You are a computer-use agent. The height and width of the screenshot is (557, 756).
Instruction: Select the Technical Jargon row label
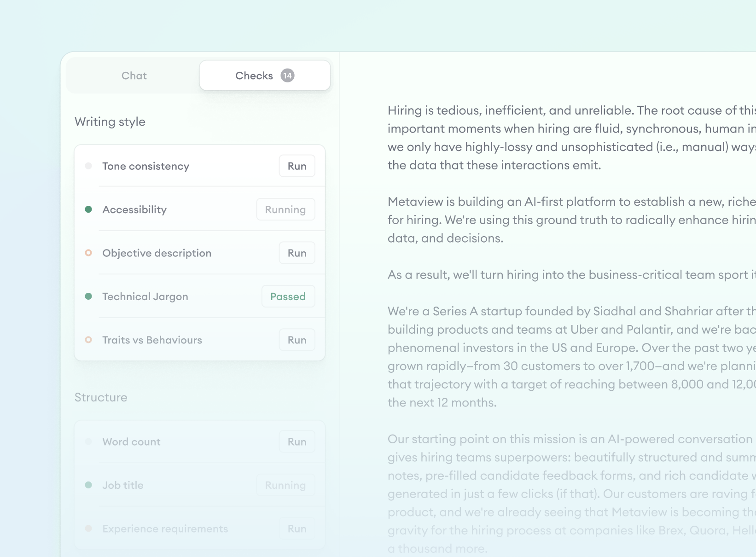[x=145, y=296]
